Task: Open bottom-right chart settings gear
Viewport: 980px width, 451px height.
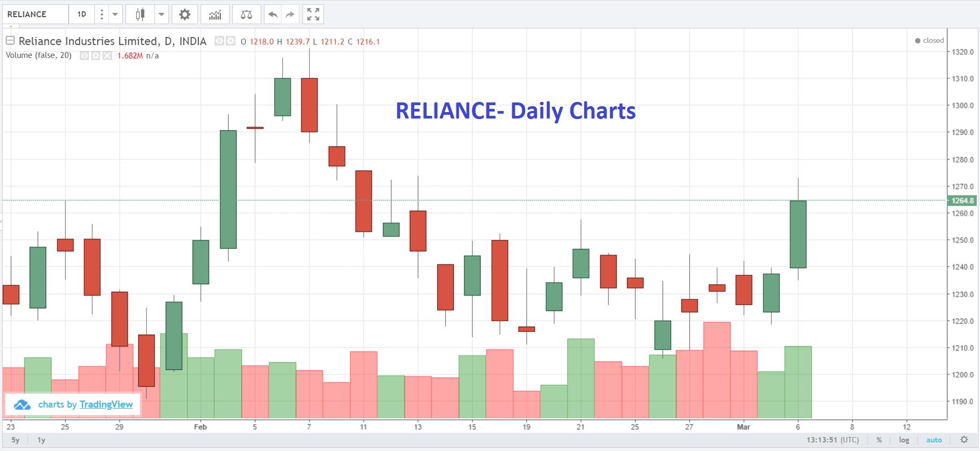Action: 964,440
